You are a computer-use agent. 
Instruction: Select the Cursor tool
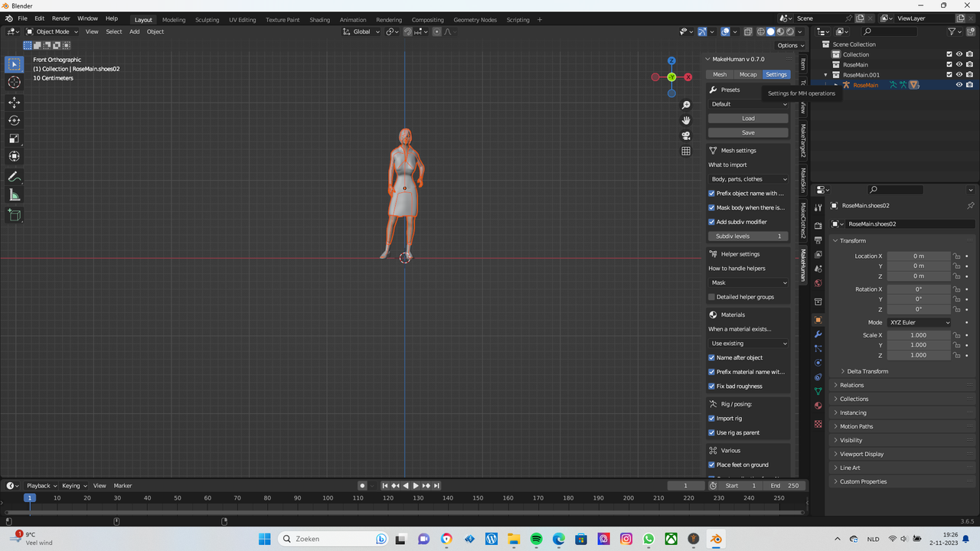point(15,83)
